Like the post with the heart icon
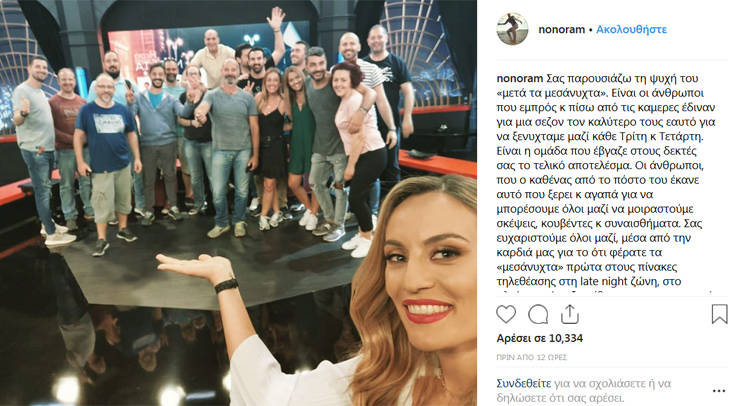The image size is (735, 406). click(506, 314)
